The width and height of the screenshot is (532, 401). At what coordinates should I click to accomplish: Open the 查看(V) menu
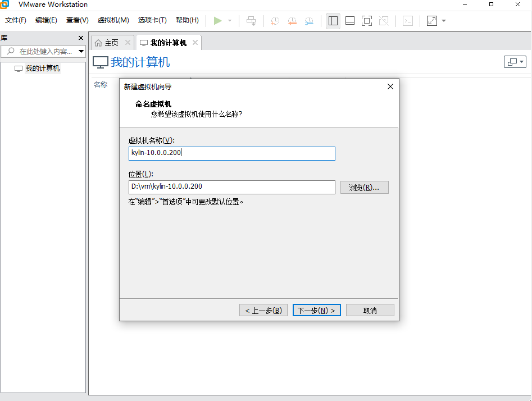click(78, 20)
